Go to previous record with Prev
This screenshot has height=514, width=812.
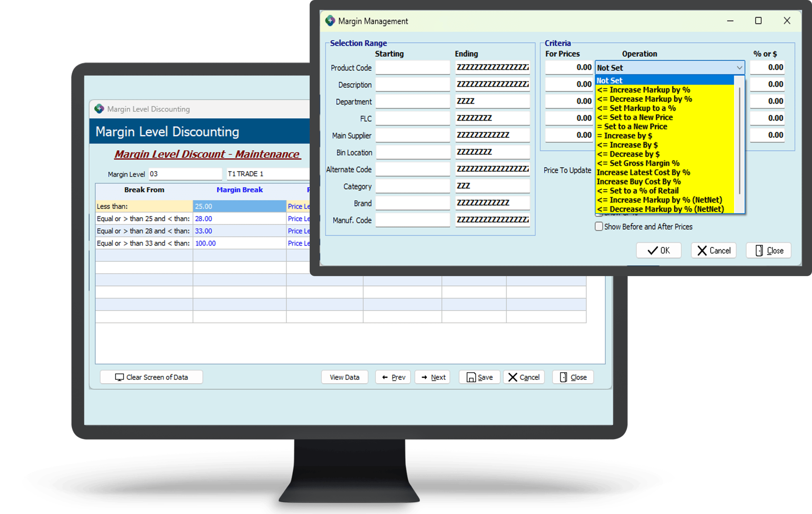[393, 377]
